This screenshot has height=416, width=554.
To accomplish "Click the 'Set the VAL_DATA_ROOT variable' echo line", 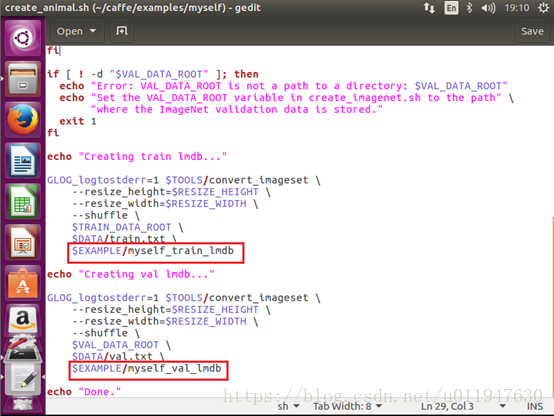I will [286, 98].
